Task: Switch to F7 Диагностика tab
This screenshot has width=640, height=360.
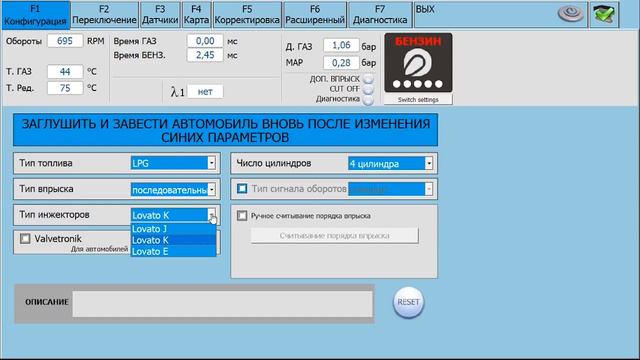Action: click(380, 15)
